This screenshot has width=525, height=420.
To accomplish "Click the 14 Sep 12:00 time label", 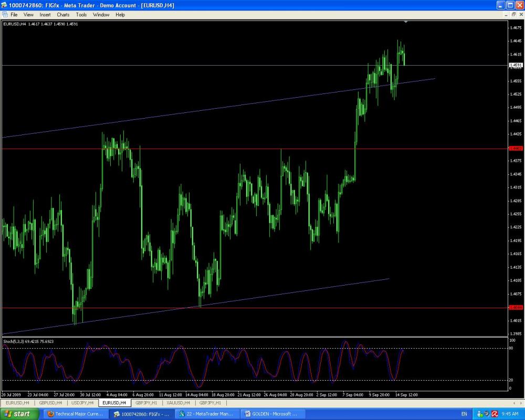I will point(406,395).
